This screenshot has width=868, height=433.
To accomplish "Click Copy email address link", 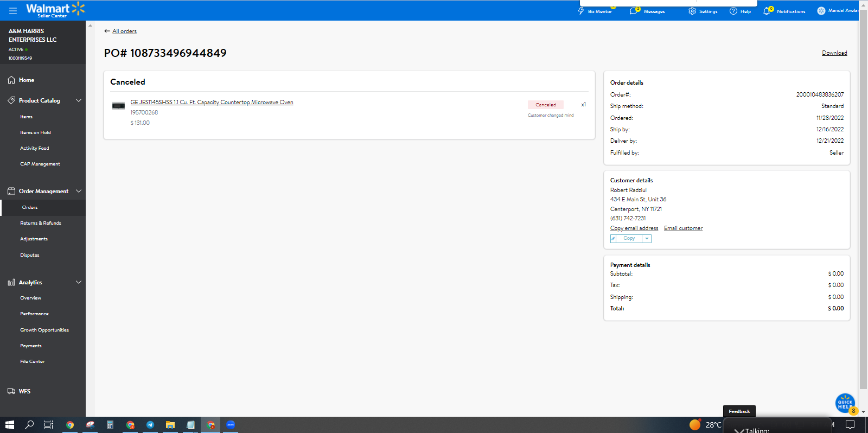I will coord(634,228).
